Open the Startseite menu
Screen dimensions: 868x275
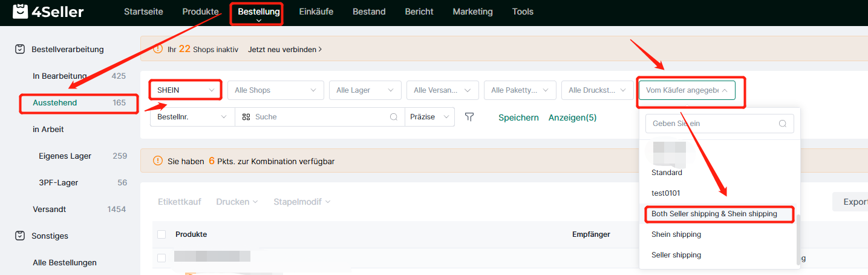click(x=143, y=12)
